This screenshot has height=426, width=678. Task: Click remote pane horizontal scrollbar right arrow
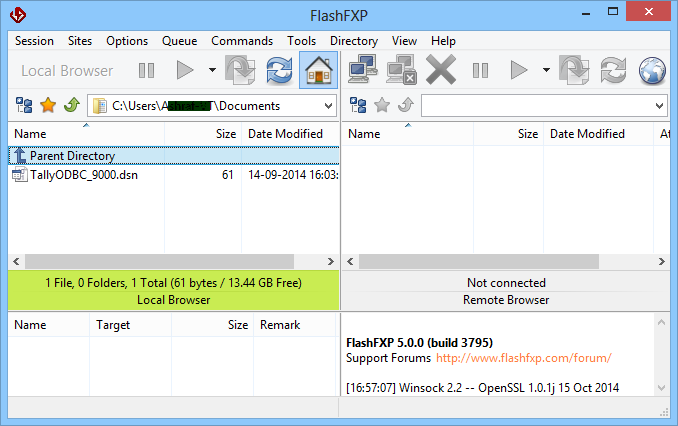(662, 261)
